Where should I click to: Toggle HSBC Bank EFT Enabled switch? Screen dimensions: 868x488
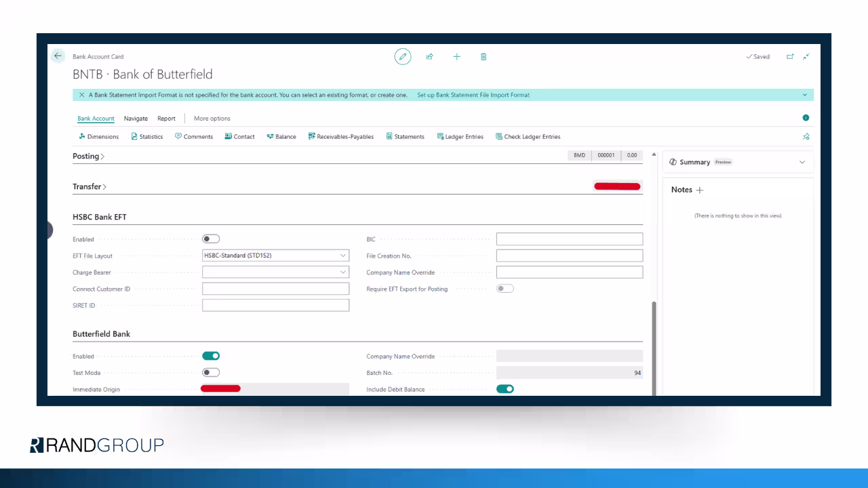click(211, 239)
